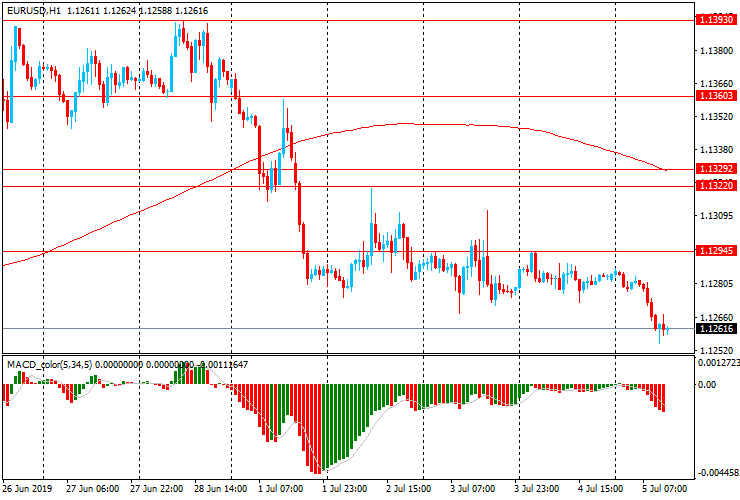
Task: Click the 1.13520 price scale value
Action: click(717, 117)
